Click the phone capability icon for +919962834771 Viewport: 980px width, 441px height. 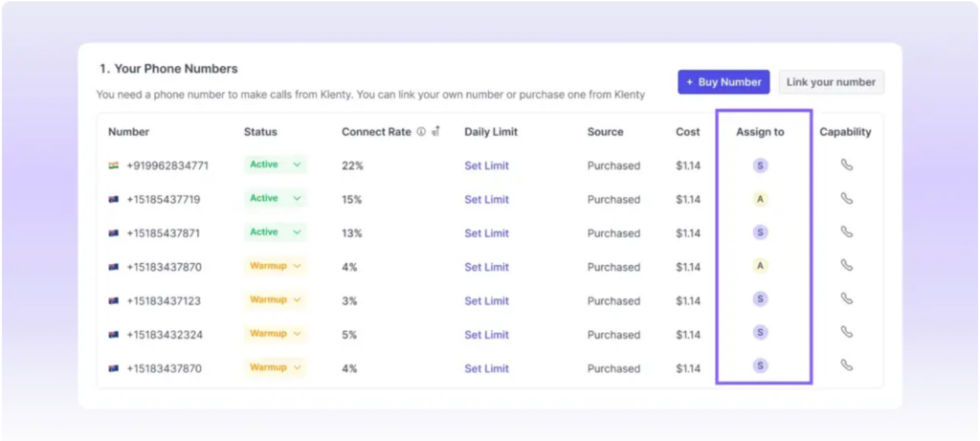pyautogui.click(x=846, y=165)
